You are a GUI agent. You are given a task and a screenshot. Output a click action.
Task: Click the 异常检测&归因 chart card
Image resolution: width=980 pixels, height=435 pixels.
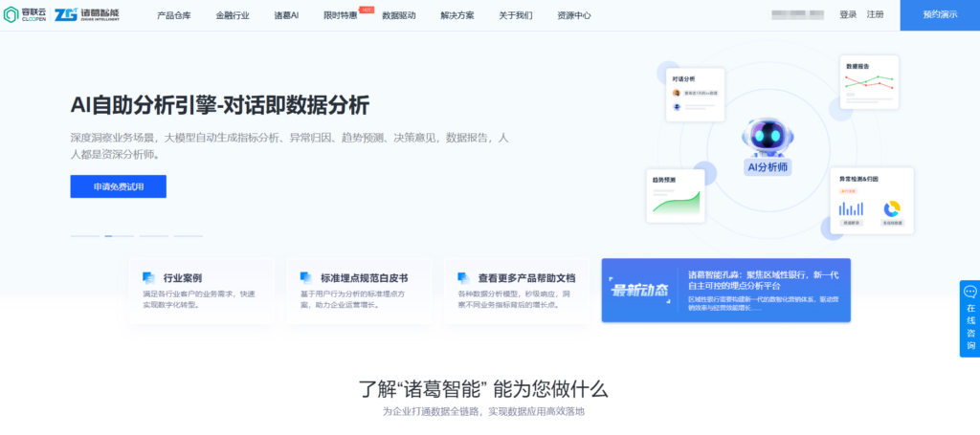[x=871, y=202]
